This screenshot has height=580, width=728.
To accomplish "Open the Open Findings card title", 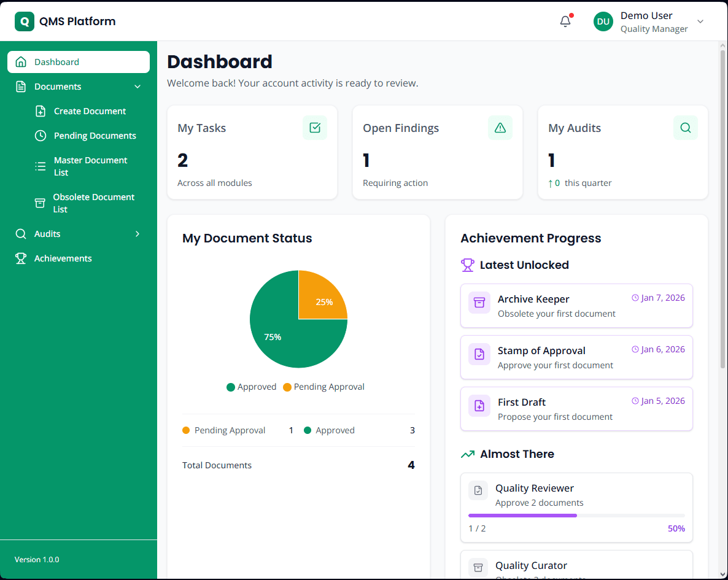I will coord(401,128).
